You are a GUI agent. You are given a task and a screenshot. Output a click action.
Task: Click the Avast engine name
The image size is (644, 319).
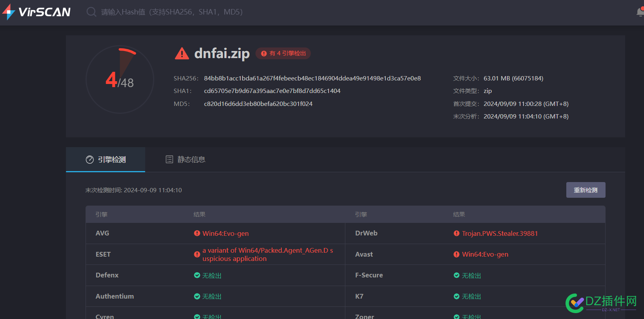point(364,254)
